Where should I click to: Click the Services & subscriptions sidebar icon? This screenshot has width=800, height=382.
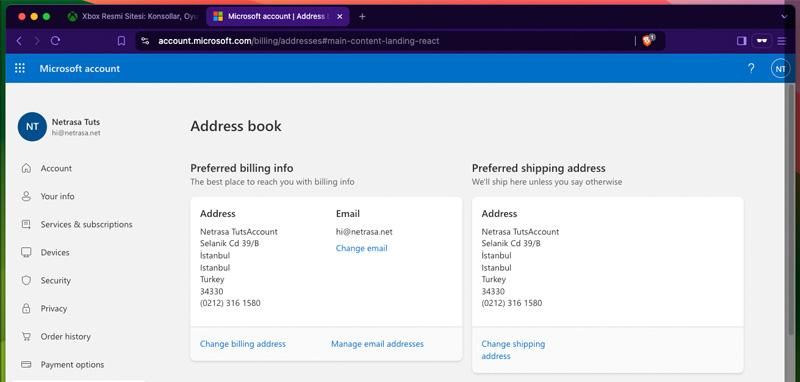coord(26,224)
